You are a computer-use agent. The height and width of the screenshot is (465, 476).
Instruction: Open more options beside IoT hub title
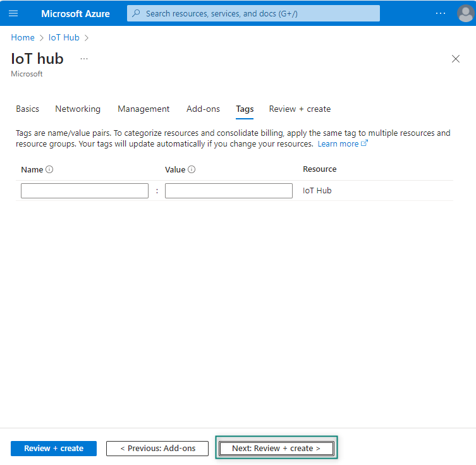84,59
